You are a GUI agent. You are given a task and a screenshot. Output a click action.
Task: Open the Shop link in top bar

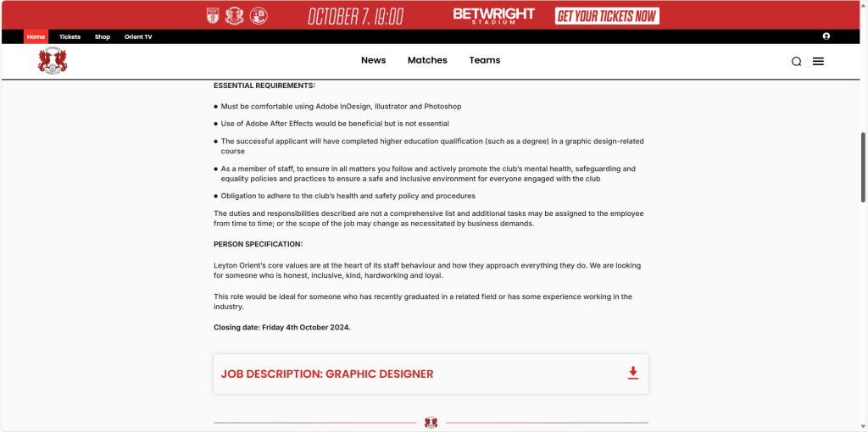103,37
